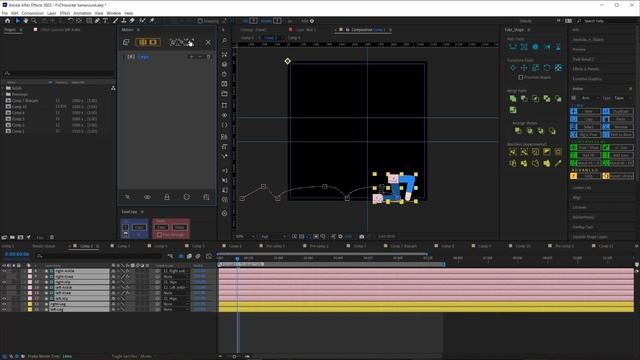Click the blue Duplicate button
The height and width of the screenshot is (360, 640).
coord(618,111)
